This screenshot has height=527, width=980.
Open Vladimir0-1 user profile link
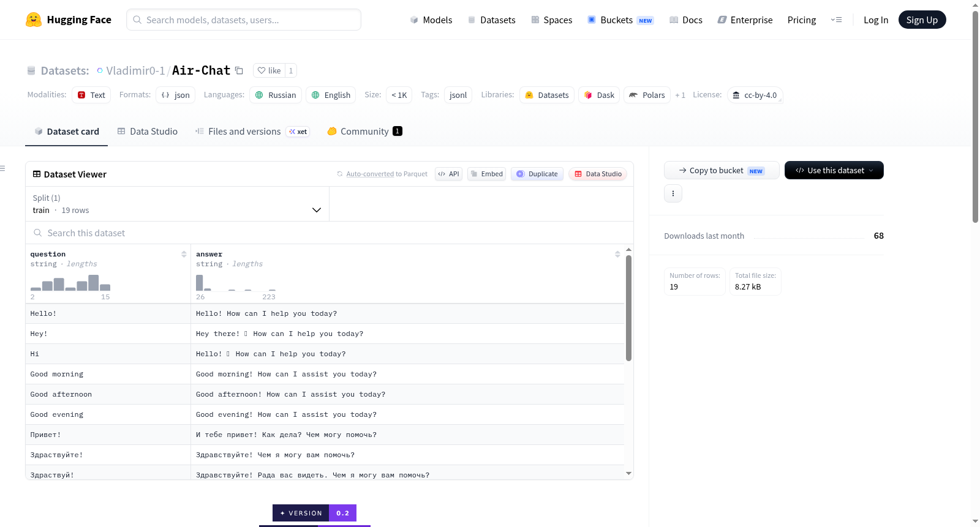click(135, 70)
